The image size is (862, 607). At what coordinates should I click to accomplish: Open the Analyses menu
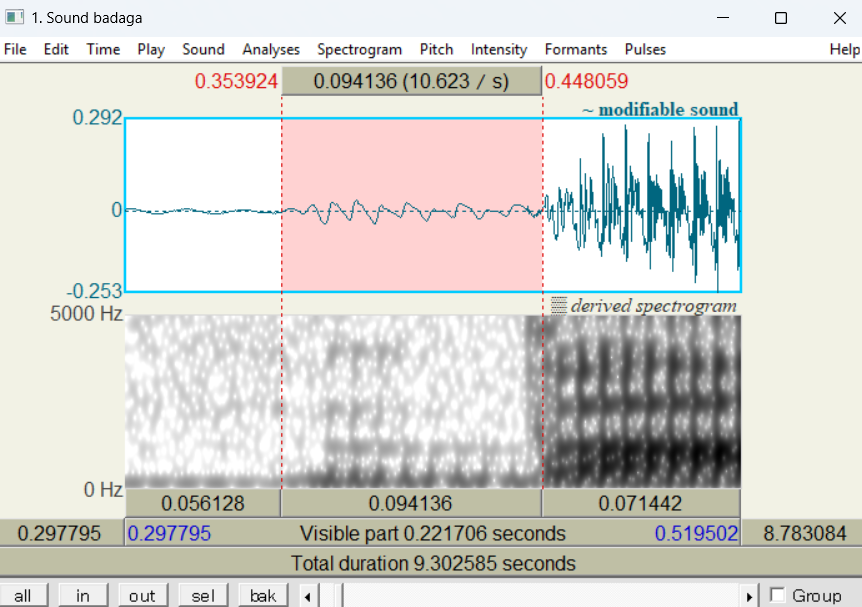(x=271, y=49)
